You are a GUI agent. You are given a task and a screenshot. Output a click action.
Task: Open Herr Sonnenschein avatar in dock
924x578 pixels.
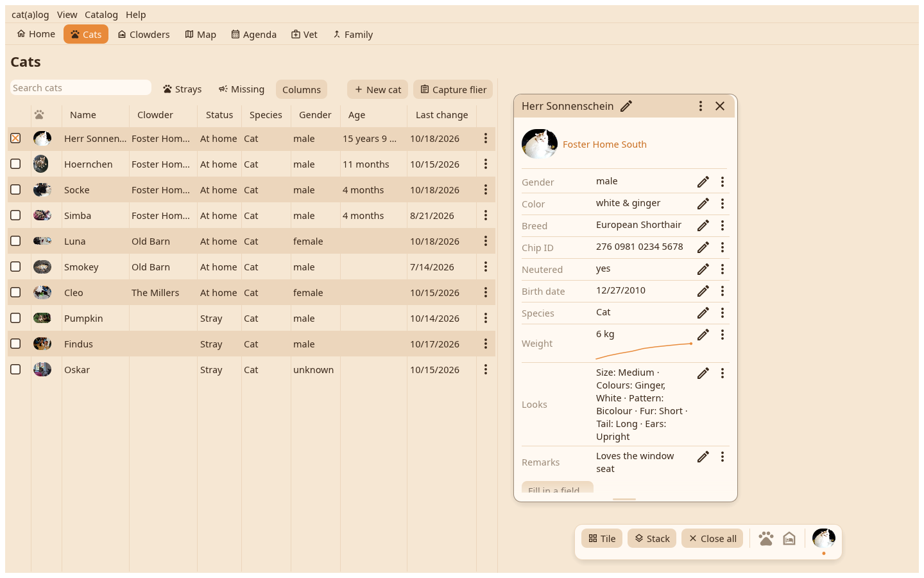824,538
